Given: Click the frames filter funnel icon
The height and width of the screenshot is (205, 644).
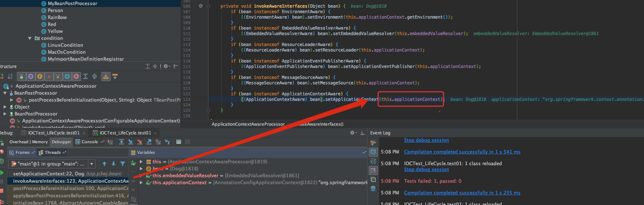Looking at the screenshot, I should point(123,164).
